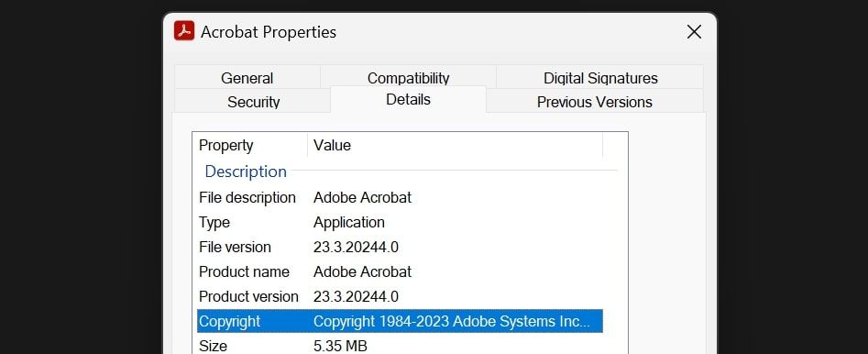The image size is (868, 354).
Task: Close the Acrobat Properties dialog
Action: point(694,31)
